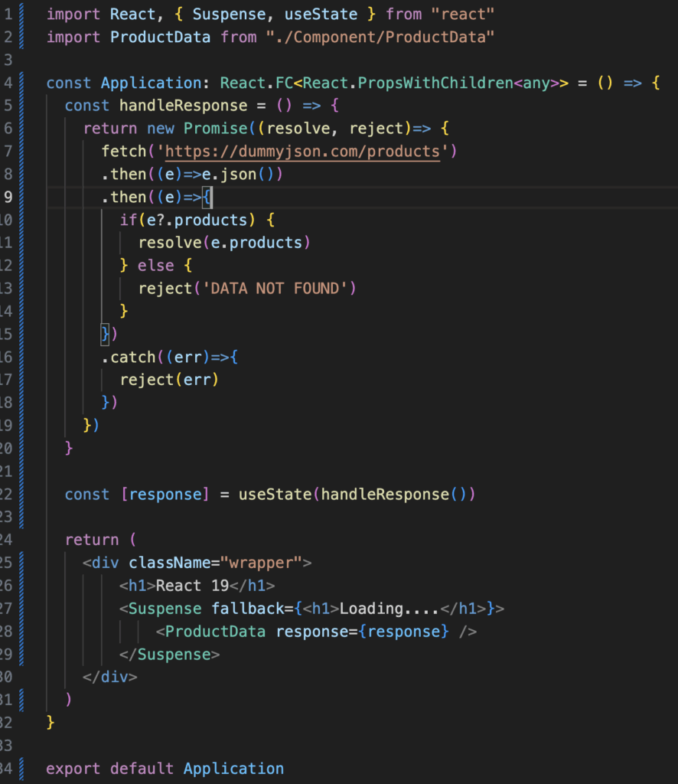
Task: Click export default Application on line 34
Action: (x=165, y=769)
